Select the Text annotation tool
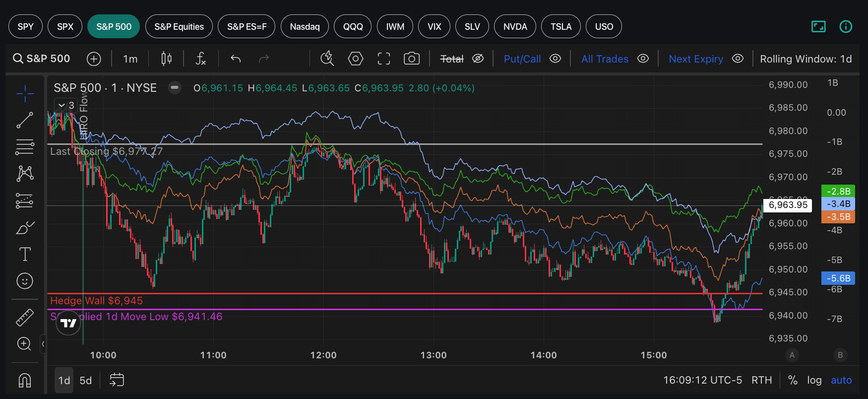The width and height of the screenshot is (868, 399). click(25, 254)
